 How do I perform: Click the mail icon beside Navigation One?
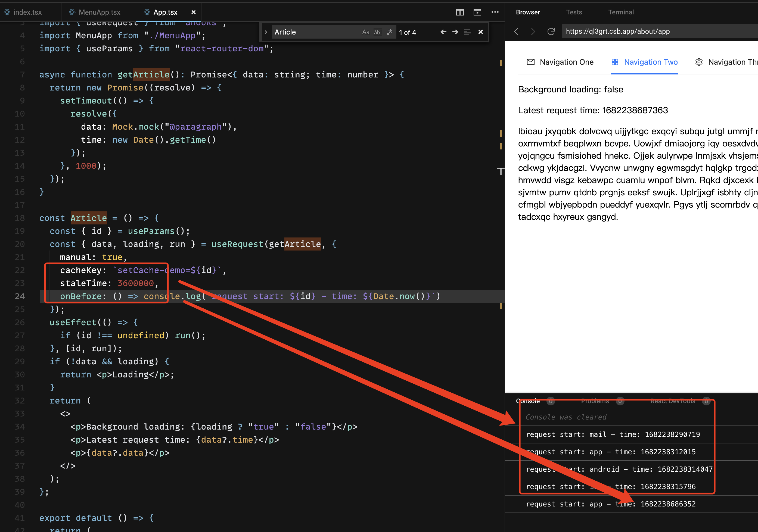click(530, 62)
